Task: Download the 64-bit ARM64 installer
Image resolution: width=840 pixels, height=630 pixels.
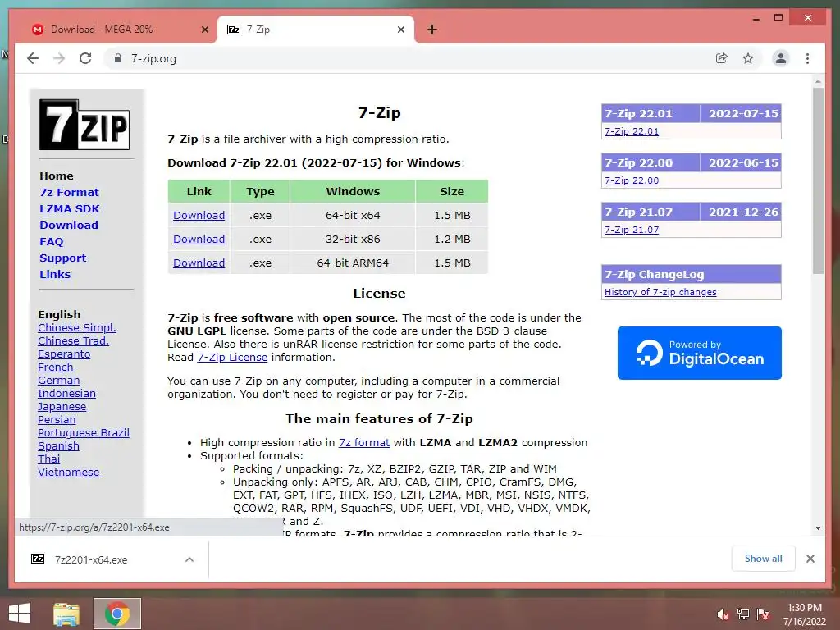Action: click(x=199, y=262)
